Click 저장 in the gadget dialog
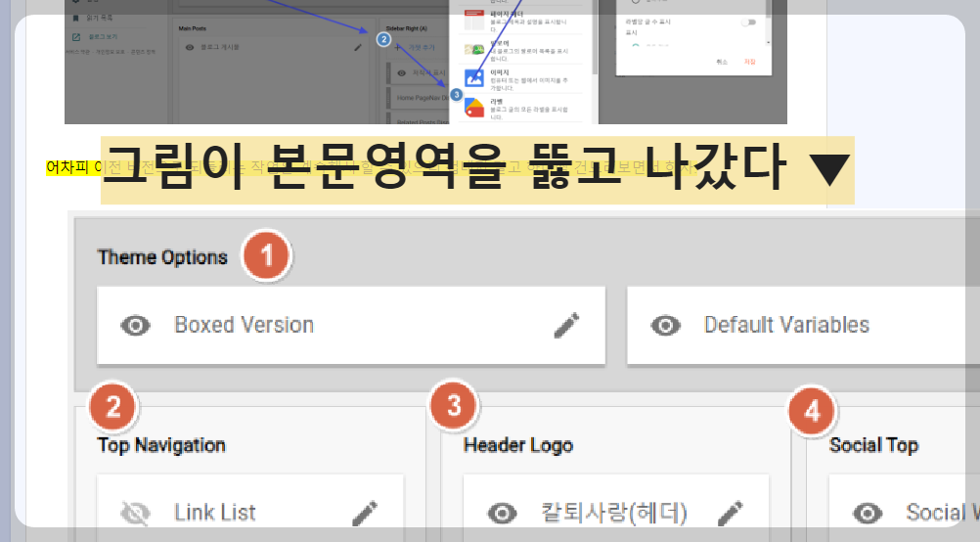Image resolution: width=980 pixels, height=542 pixels. [750, 62]
